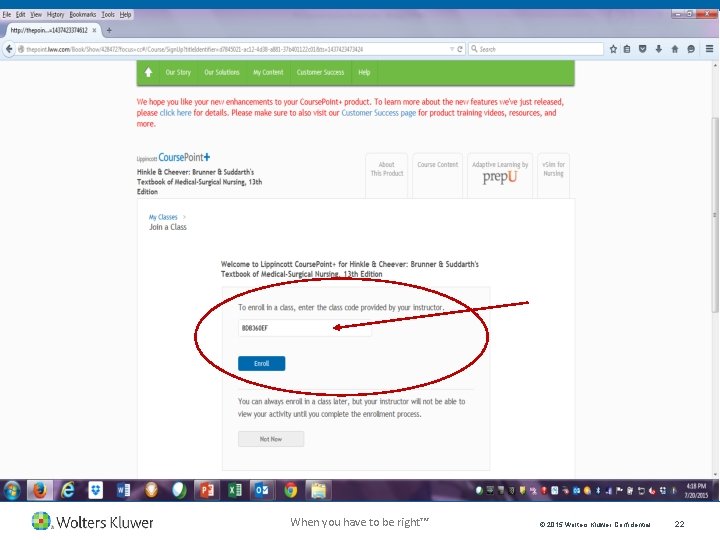
Task: Open the vSim for Nursing tab
Action: point(553,175)
